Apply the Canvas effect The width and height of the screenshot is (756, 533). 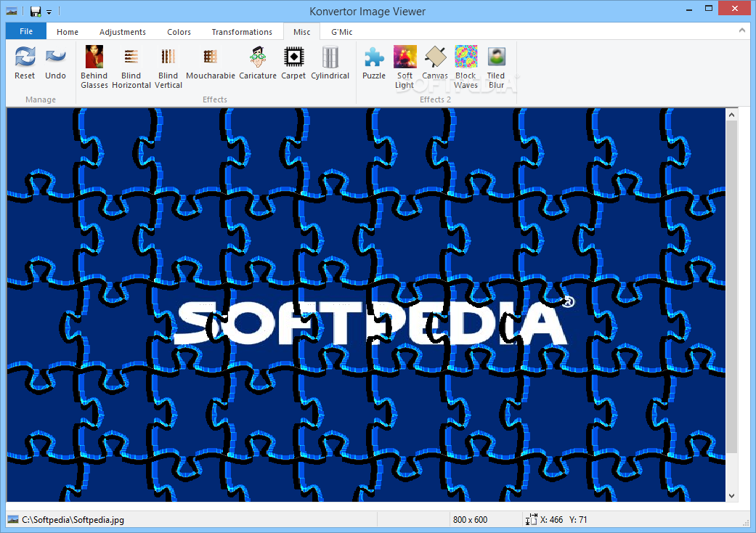tap(435, 63)
